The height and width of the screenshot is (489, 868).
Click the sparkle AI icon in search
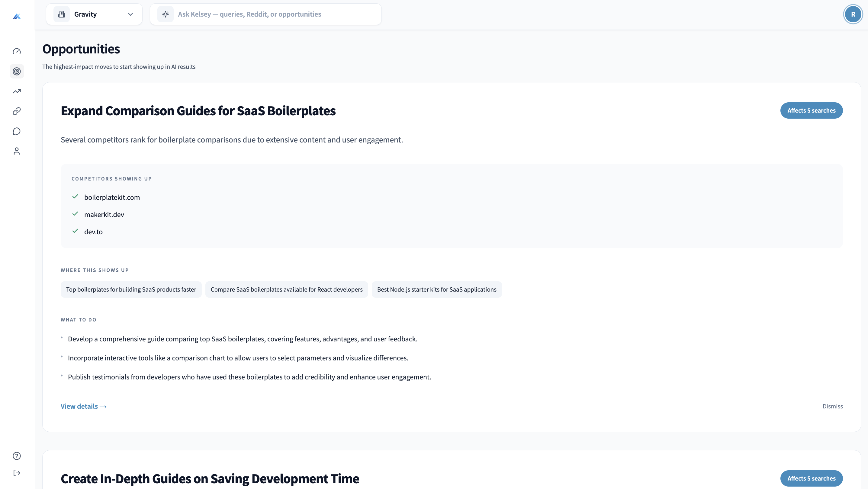[166, 14]
